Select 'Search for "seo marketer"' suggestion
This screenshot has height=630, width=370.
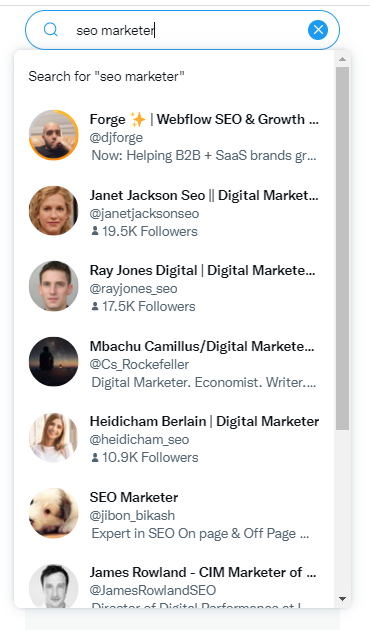coord(106,76)
